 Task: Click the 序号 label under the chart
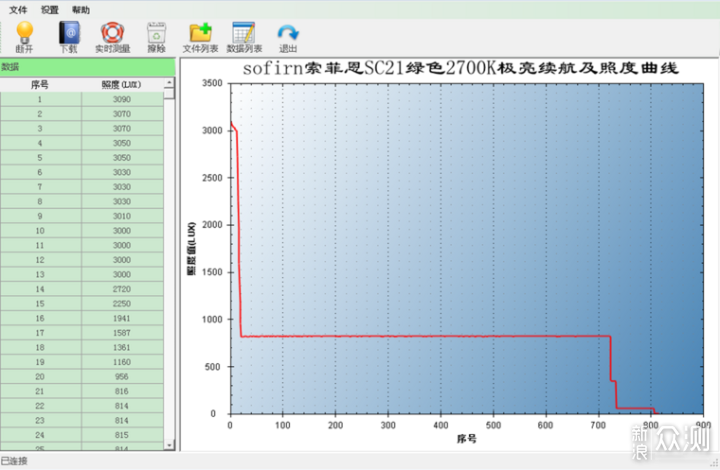click(467, 439)
